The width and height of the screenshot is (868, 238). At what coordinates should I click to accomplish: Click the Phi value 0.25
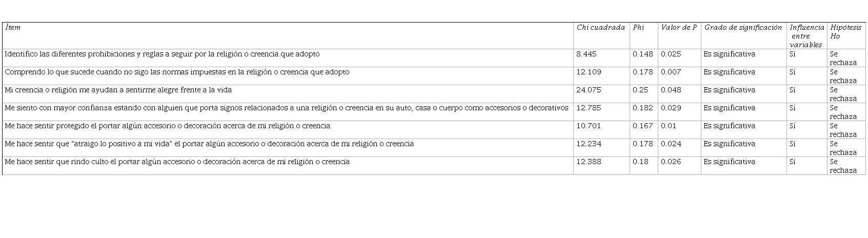pos(640,90)
